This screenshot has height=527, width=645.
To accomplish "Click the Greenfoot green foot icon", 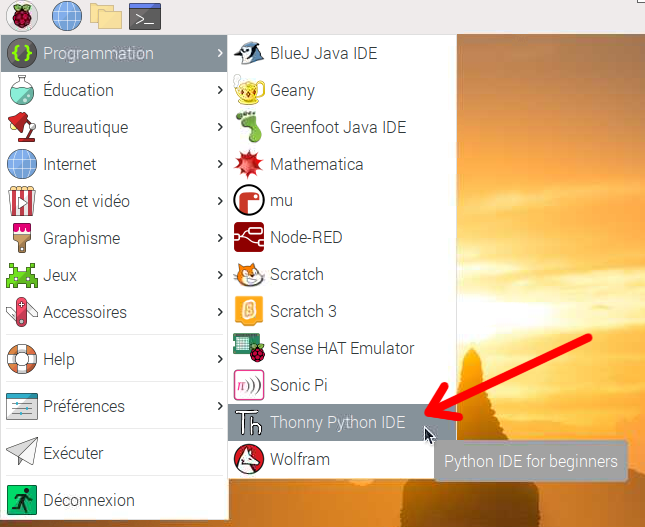I will coord(248,127).
